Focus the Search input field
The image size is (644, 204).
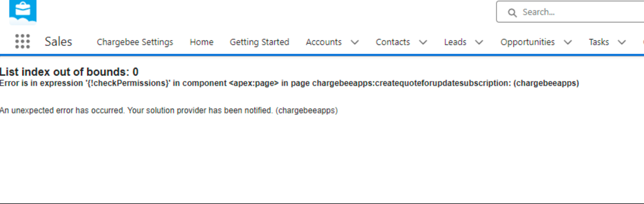570,12
